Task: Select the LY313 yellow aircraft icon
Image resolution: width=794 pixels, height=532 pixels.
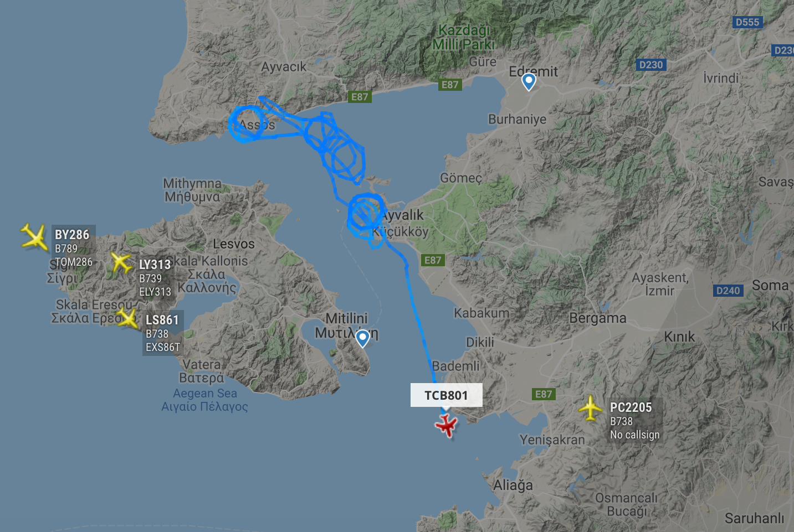Action: coord(121,262)
